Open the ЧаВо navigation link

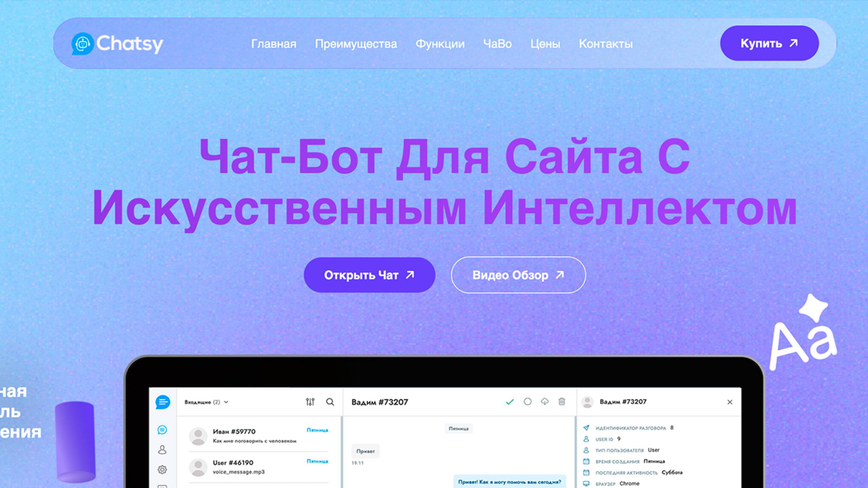[x=497, y=44]
